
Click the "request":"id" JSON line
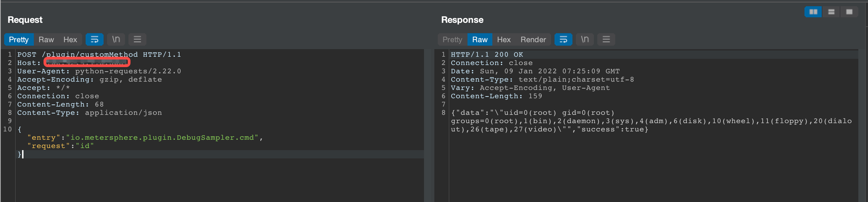pyautogui.click(x=60, y=146)
